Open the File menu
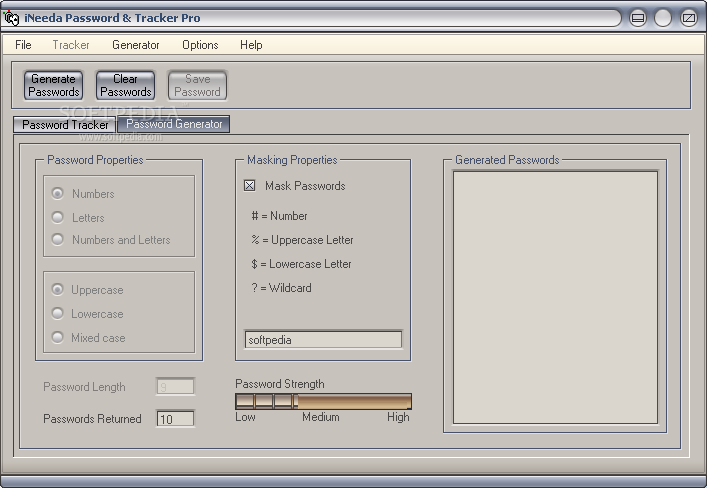 23,45
